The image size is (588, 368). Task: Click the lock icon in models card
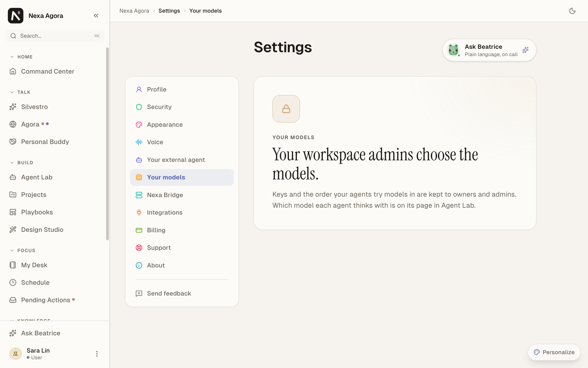pyautogui.click(x=286, y=109)
